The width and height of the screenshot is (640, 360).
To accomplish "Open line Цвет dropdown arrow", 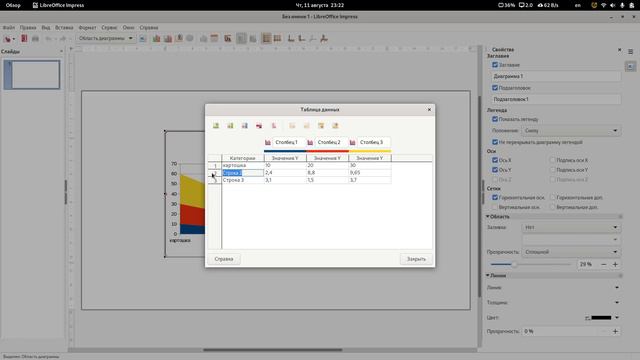I will point(617,318).
